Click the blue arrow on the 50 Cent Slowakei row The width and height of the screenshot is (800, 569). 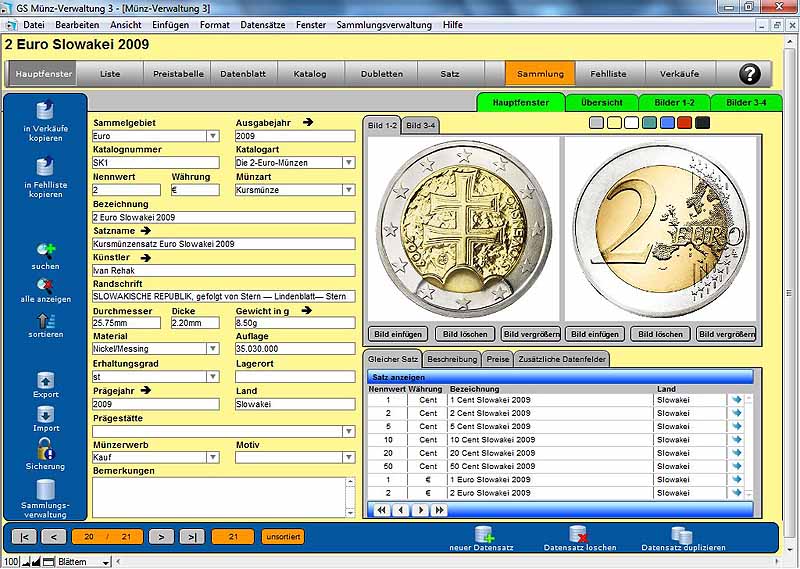pos(736,466)
